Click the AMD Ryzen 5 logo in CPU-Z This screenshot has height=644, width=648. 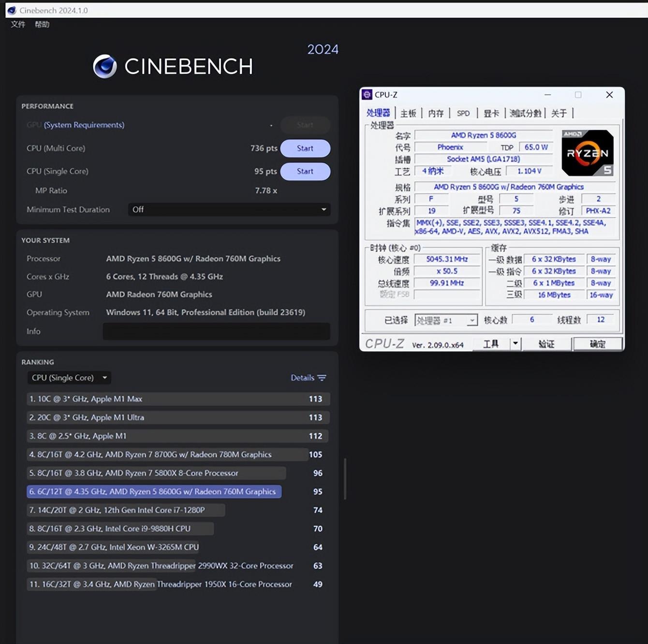click(588, 153)
